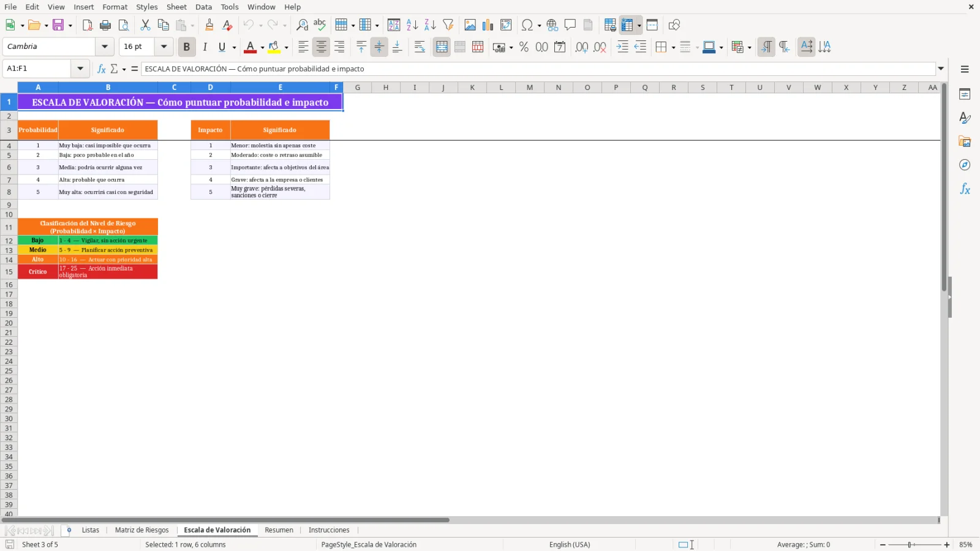Open the sidebar Gallery panel
The image size is (980, 551).
(x=965, y=141)
